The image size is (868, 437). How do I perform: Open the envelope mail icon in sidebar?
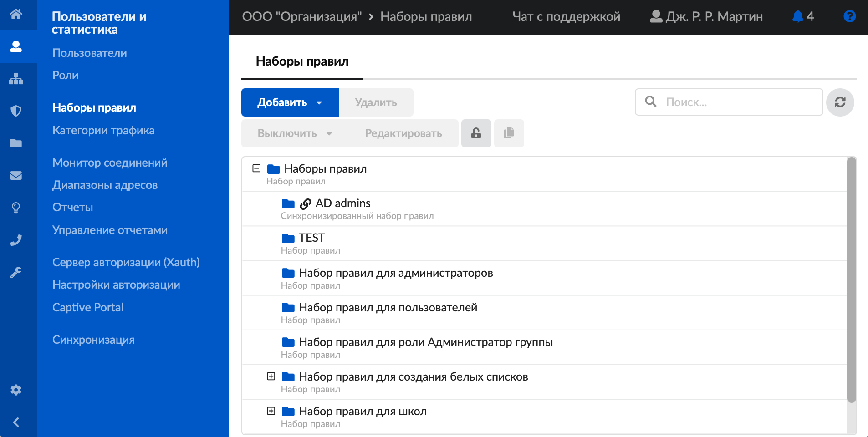tap(16, 176)
